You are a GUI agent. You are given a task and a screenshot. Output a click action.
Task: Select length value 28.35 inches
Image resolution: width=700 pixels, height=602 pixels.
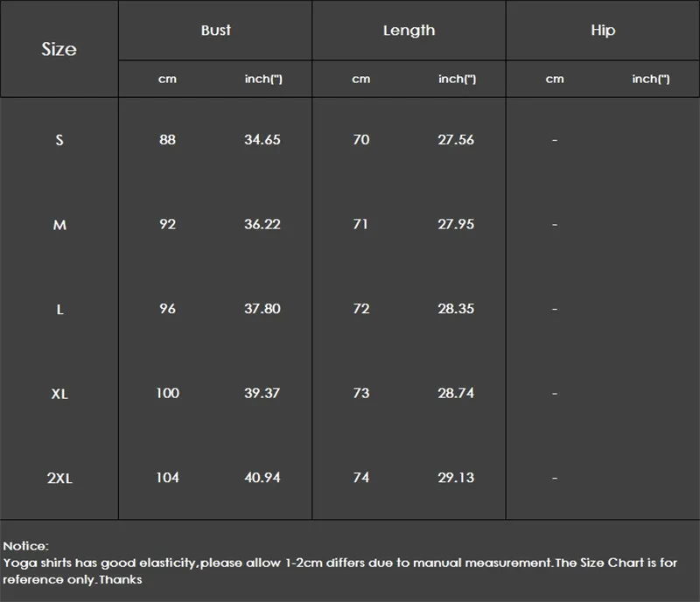(456, 309)
